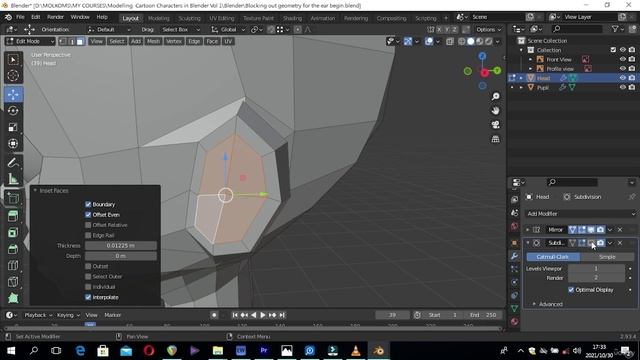Switch to the UV Editing workspace tab
Screen dimensions: 640x360
[222, 18]
